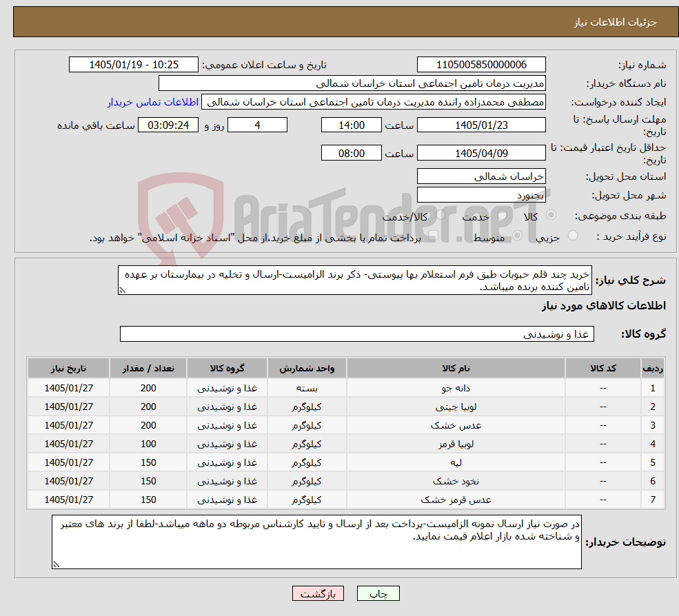
Task: Click the جزئیات اطلاعات نیاز page header
Action: (615, 22)
